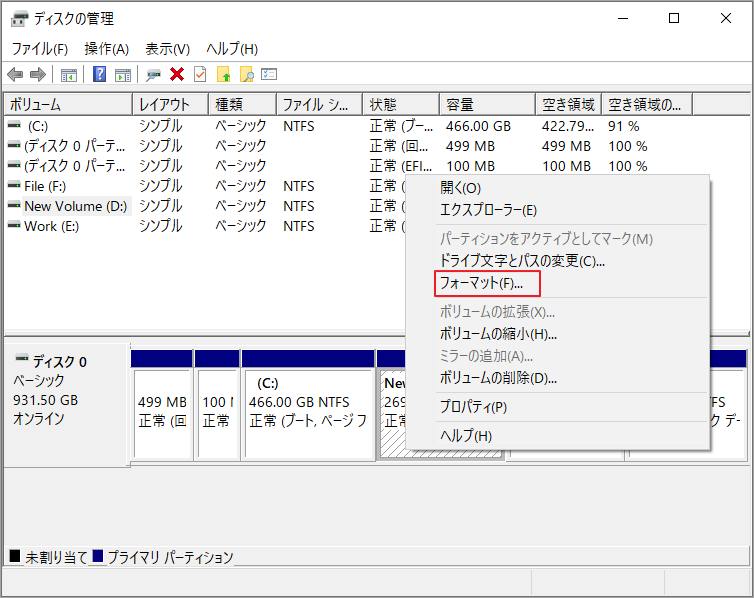The height and width of the screenshot is (598, 754).
Task: Open the 操作(A) menu
Action: click(x=107, y=49)
